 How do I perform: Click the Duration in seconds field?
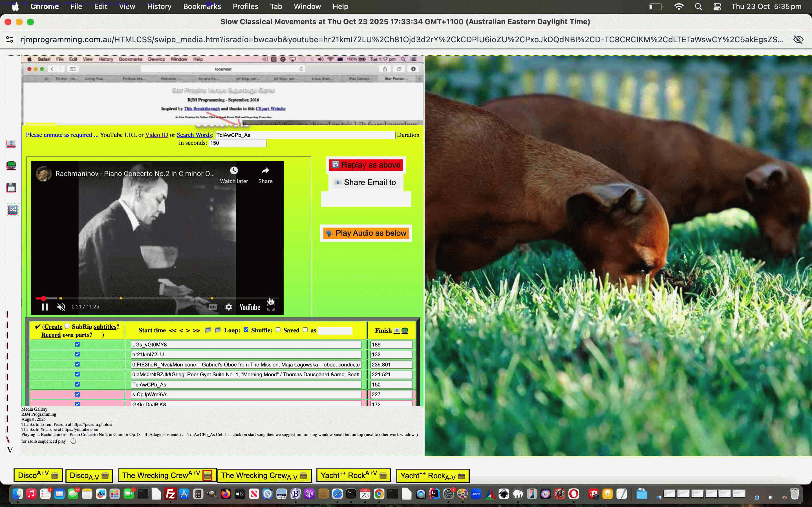click(x=237, y=143)
